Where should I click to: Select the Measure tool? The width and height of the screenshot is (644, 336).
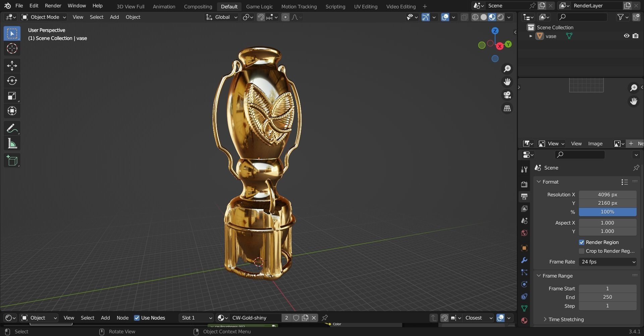[x=12, y=144]
